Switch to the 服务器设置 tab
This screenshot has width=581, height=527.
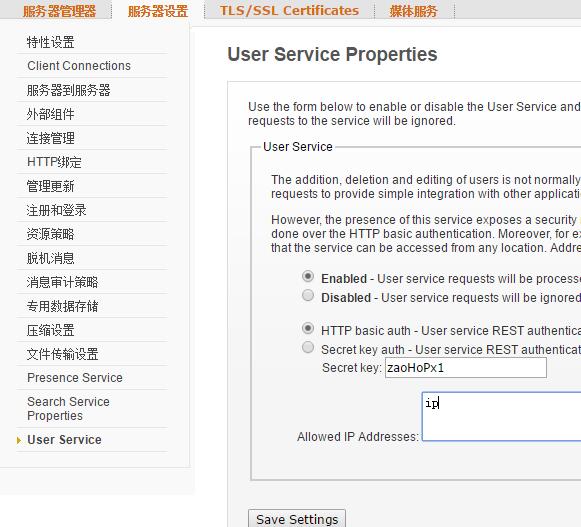158,11
